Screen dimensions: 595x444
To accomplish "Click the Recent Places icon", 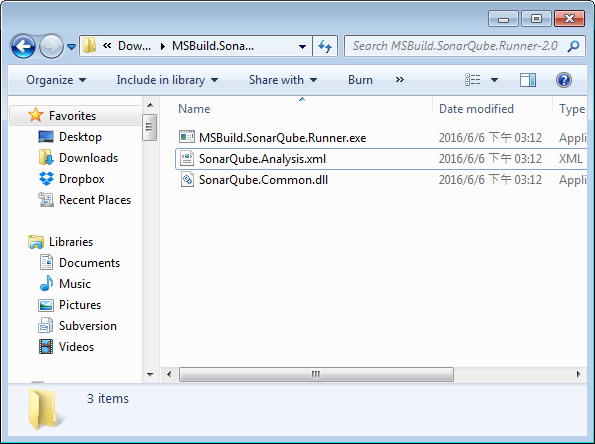I will tap(46, 200).
